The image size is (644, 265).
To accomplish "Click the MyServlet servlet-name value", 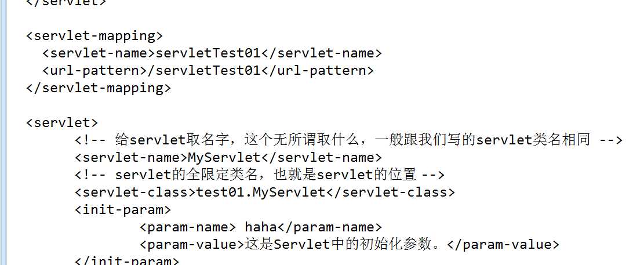I will [223, 157].
